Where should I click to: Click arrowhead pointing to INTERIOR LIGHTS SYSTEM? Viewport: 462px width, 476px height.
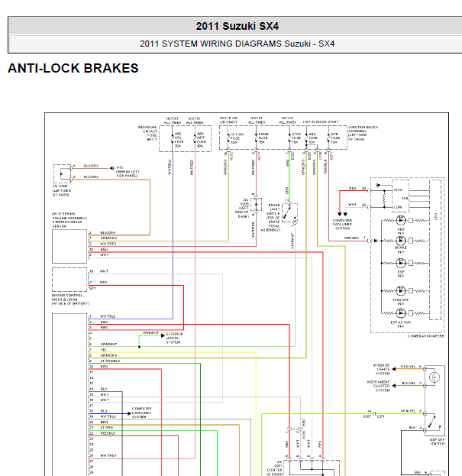[394, 369]
